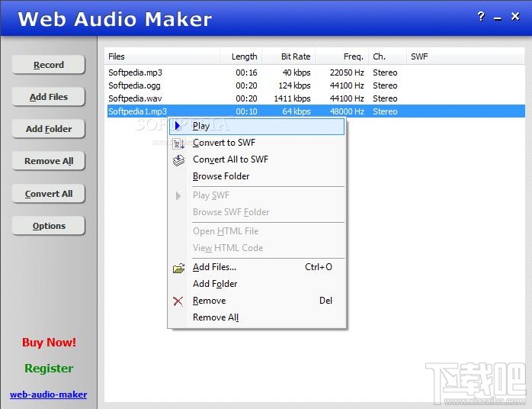
Task: Click the blue Play arrow icon in context menu
Action: [x=177, y=126]
